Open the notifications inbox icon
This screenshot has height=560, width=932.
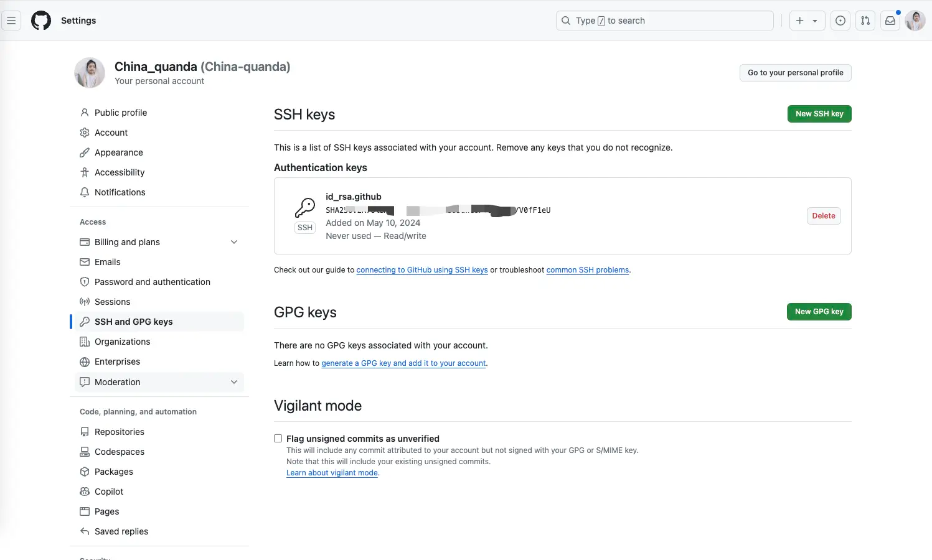coord(890,21)
